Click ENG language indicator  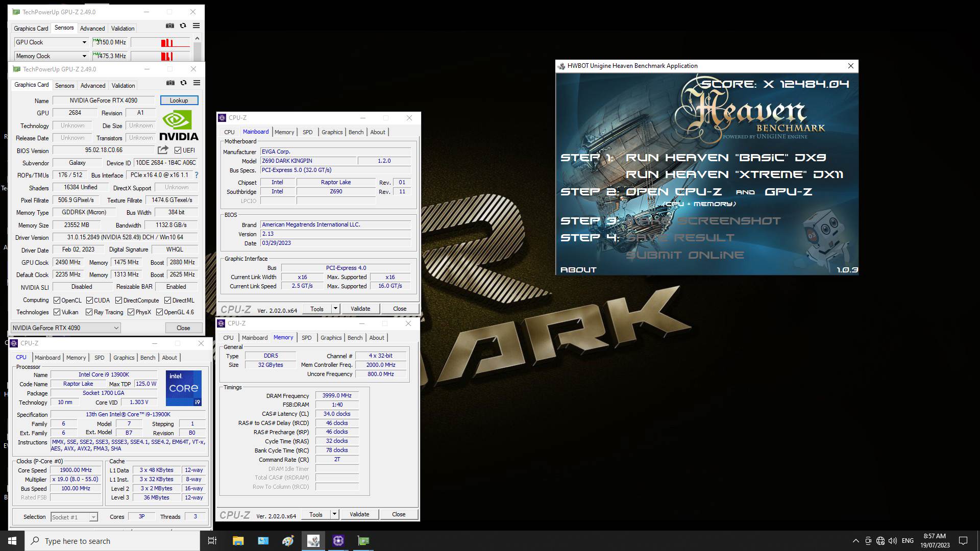point(908,541)
